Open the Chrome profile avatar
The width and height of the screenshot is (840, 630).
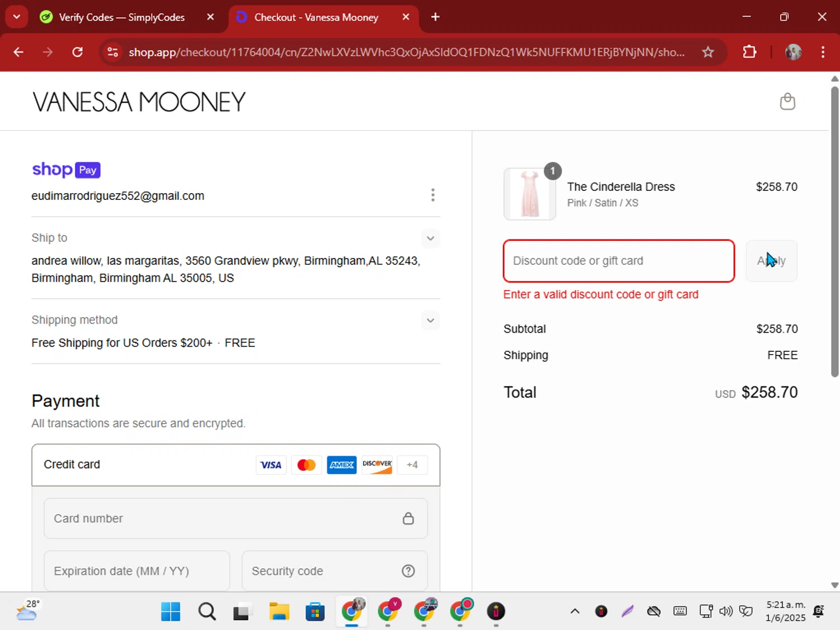[x=793, y=52]
